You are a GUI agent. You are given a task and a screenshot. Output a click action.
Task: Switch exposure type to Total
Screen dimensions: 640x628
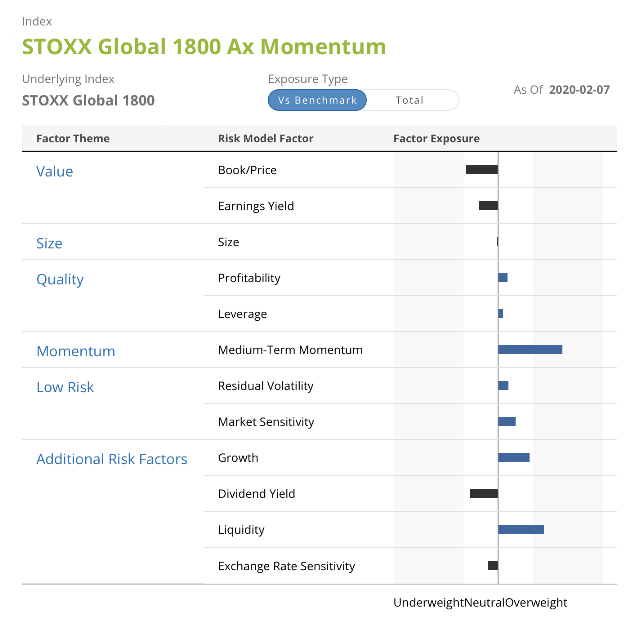[410, 100]
